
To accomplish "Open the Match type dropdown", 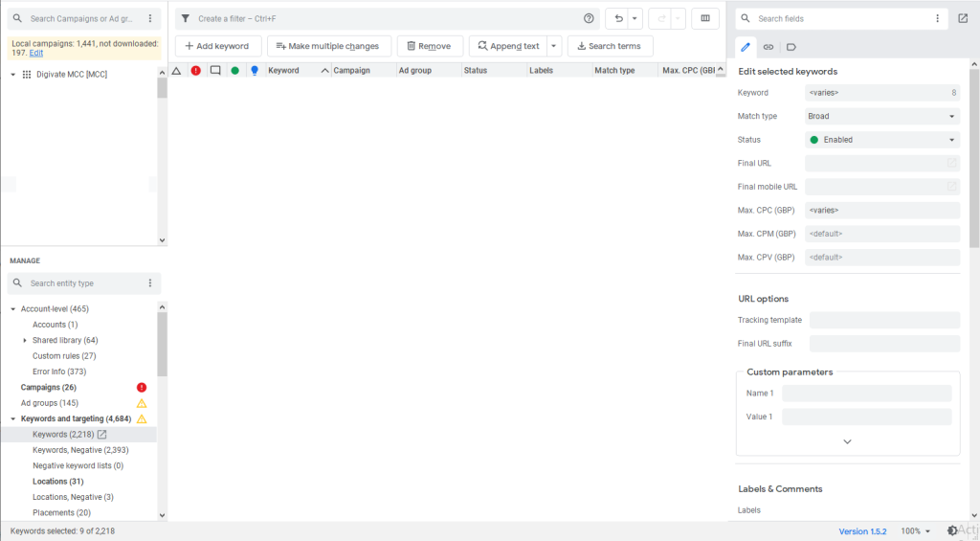I will (881, 116).
